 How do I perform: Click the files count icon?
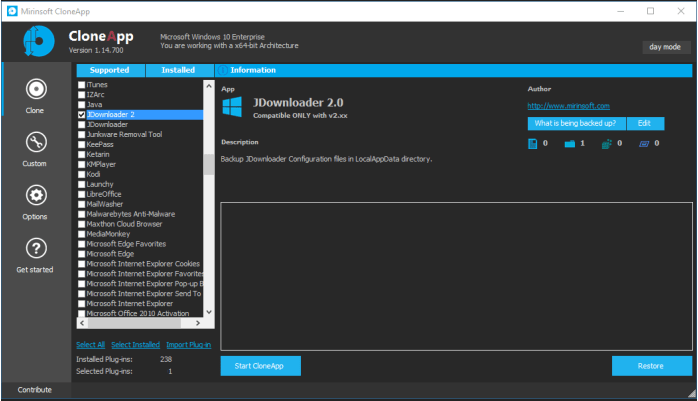532,143
